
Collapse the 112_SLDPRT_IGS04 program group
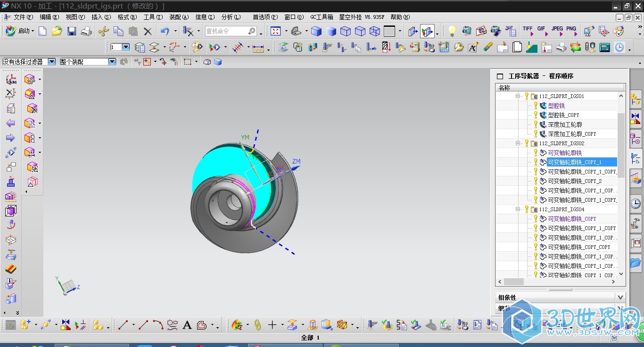518,209
